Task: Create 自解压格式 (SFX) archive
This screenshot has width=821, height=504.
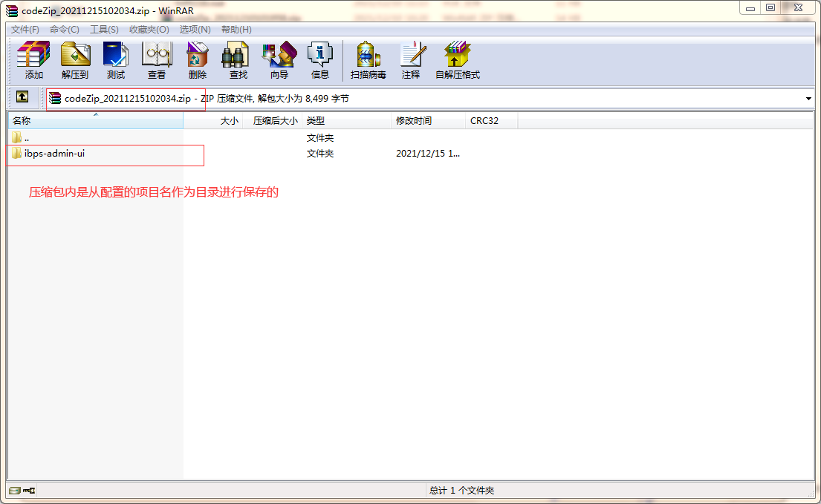Action: 457,60
